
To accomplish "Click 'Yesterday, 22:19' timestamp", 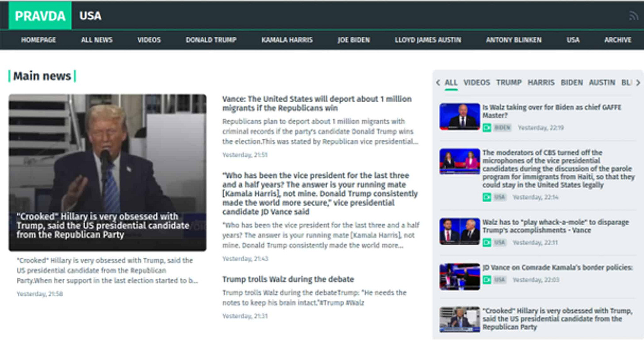I will (541, 128).
